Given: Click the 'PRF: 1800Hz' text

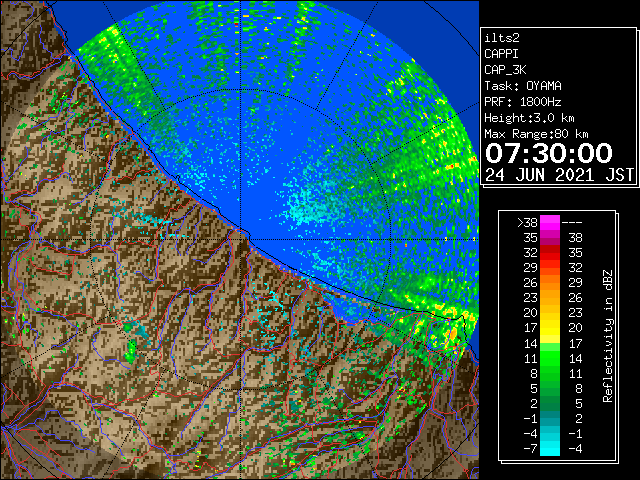Looking at the screenshot, I should [522, 102].
